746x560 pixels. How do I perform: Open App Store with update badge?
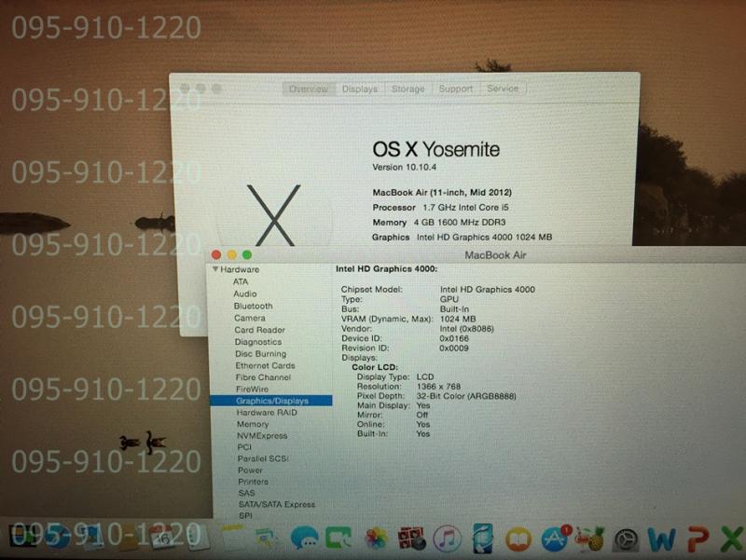point(556,539)
